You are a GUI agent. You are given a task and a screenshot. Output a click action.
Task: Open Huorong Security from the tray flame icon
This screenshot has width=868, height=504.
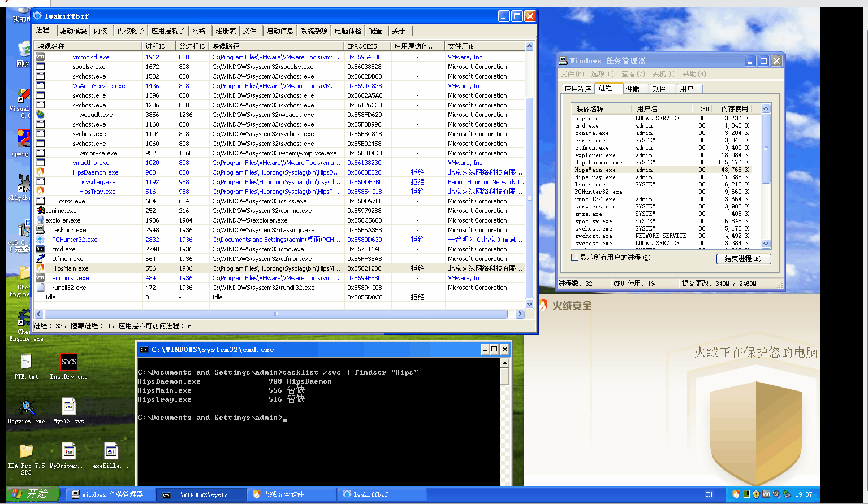[736, 494]
